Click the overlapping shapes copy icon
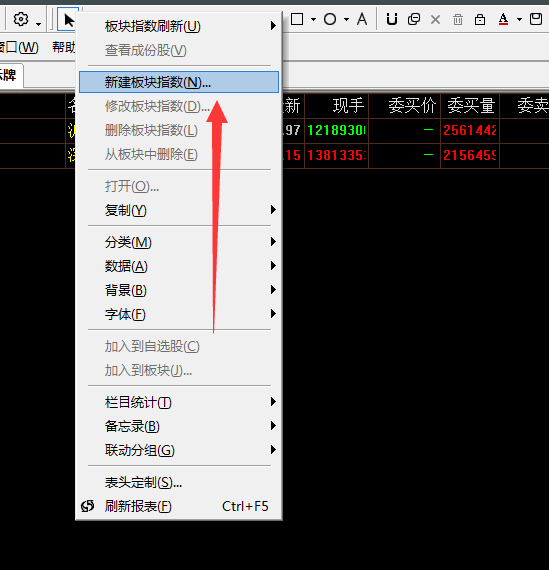The height and width of the screenshot is (570, 549). coord(414,19)
